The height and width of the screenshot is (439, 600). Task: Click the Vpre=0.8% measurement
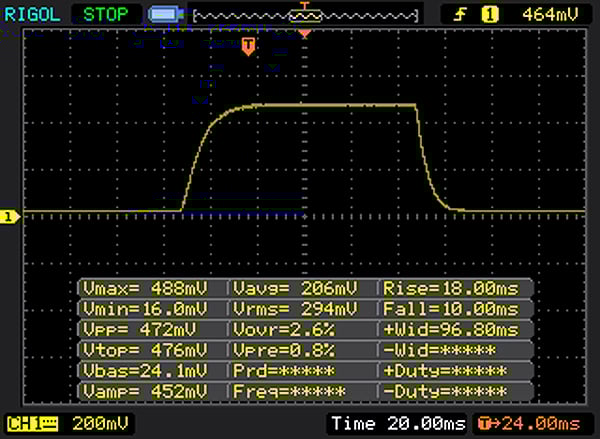(284, 351)
